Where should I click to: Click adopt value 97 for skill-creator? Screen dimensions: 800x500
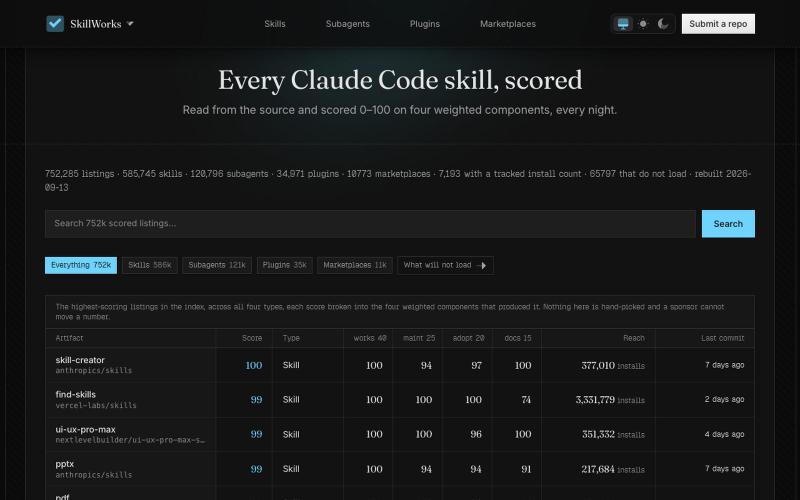pos(477,365)
